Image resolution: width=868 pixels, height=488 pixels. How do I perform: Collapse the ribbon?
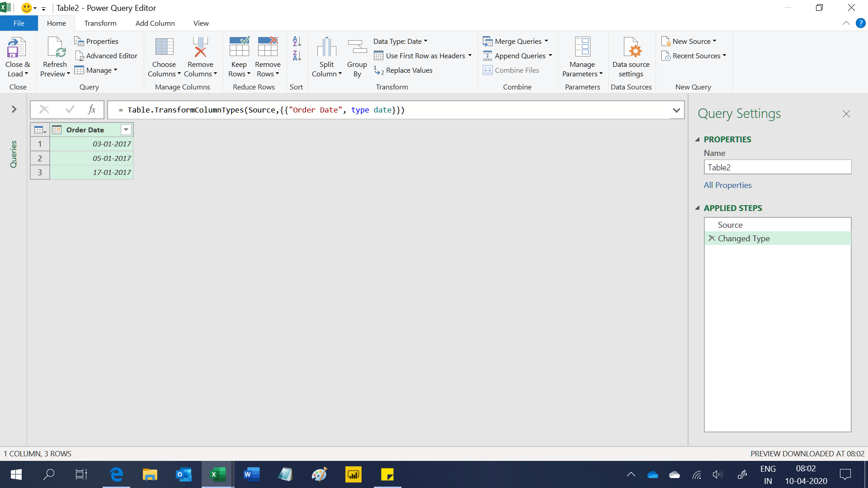[x=846, y=23]
